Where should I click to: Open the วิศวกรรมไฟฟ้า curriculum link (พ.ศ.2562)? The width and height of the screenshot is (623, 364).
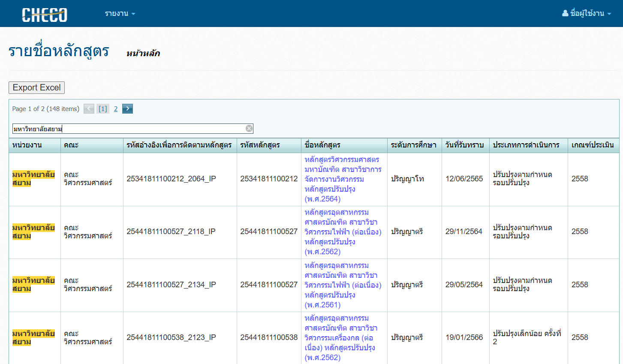coord(343,232)
